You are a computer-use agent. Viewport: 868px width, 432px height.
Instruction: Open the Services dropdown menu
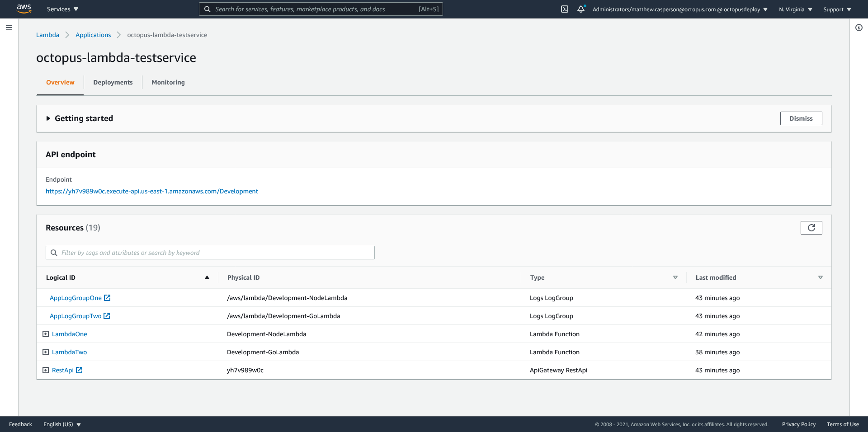coord(62,9)
